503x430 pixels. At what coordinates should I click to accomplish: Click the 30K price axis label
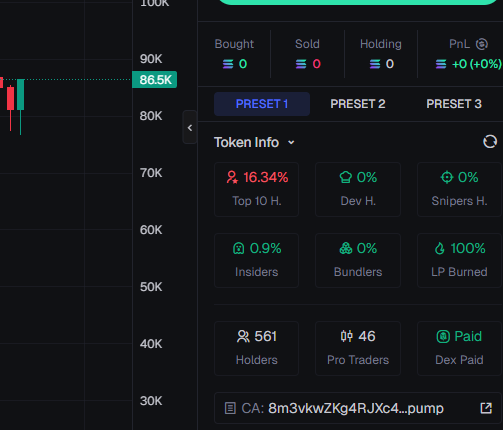coord(151,401)
